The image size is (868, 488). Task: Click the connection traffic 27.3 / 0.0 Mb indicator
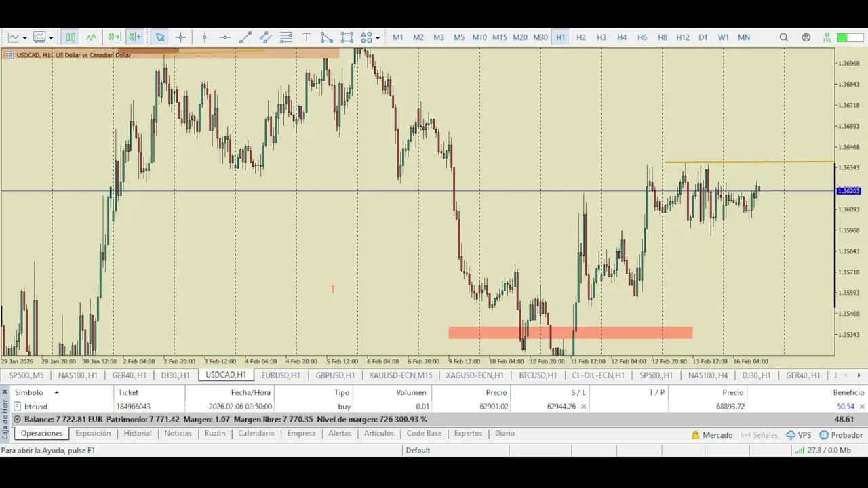click(x=823, y=450)
